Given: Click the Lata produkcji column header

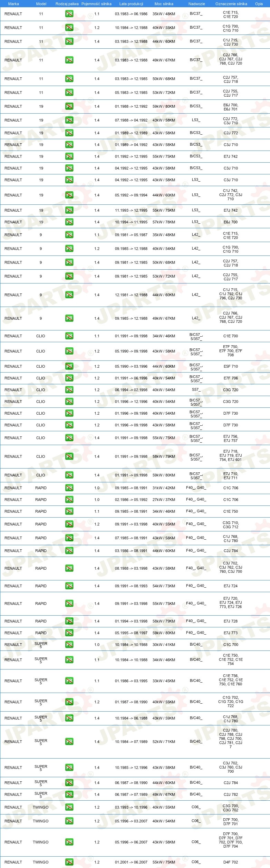Looking at the screenshot, I should pyautogui.click(x=131, y=4).
